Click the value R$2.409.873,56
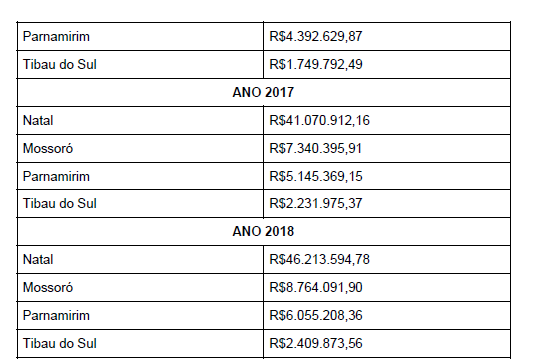534x363 pixels. 316,343
